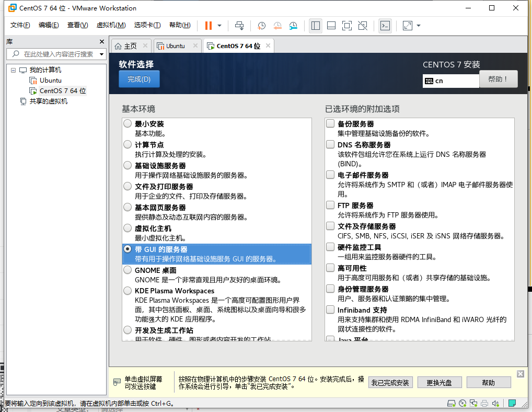Click the orange suspend (pause) toolbar icon
The height and width of the screenshot is (412, 532).
point(209,26)
